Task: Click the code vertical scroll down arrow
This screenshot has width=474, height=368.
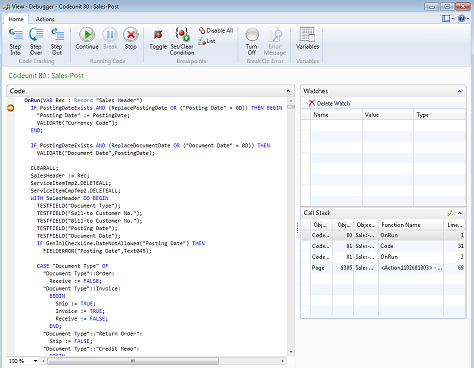Action: pos(291,352)
